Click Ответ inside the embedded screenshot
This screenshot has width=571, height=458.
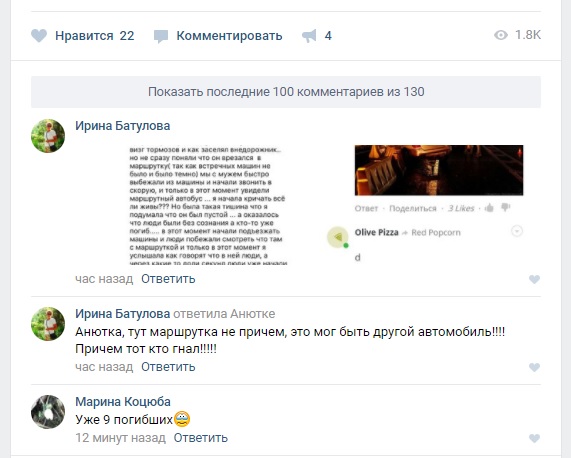[366, 208]
